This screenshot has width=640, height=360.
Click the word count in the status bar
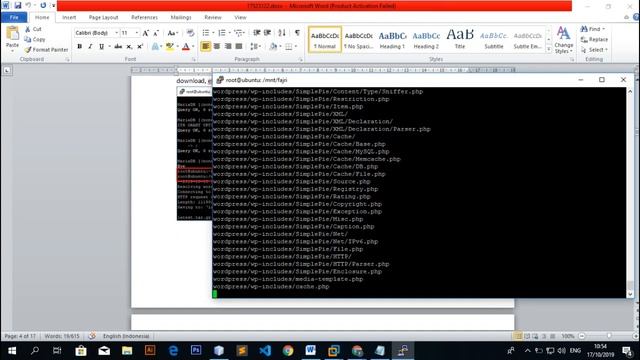click(x=62, y=336)
